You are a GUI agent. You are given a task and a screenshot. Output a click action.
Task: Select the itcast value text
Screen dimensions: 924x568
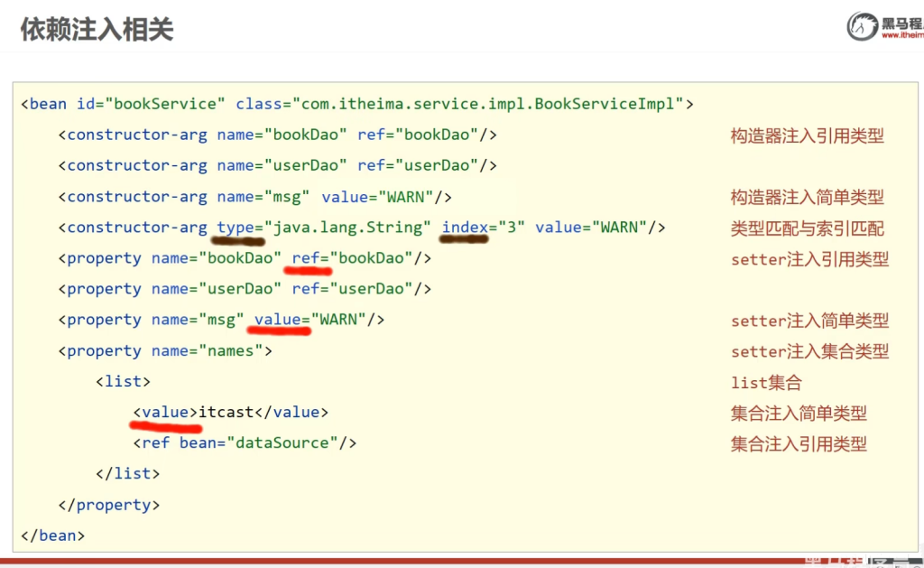click(226, 413)
